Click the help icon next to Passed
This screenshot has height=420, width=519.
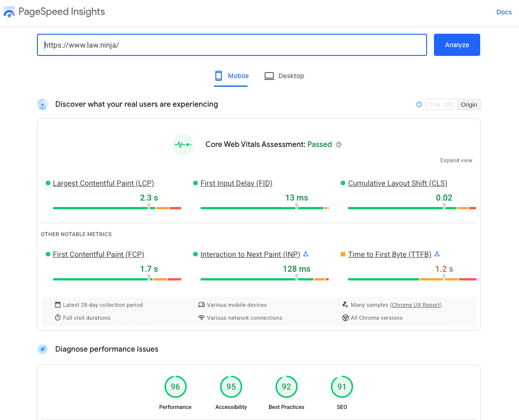coord(339,145)
